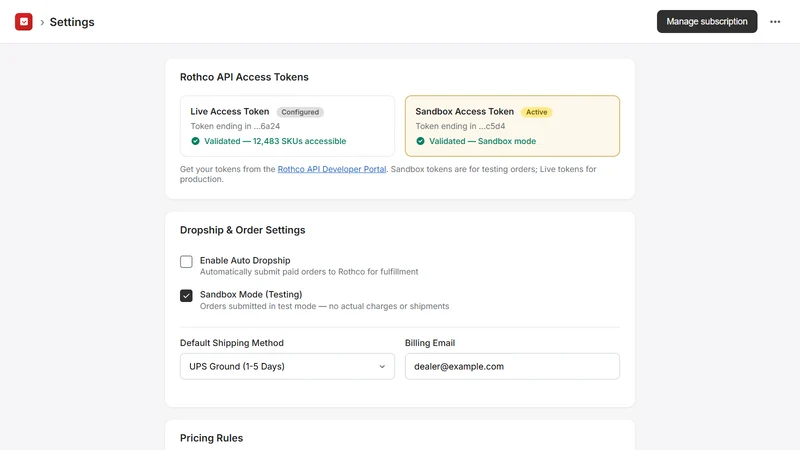This screenshot has height=450, width=800.
Task: Open the Default Shipping Method dropdown
Action: tap(287, 366)
